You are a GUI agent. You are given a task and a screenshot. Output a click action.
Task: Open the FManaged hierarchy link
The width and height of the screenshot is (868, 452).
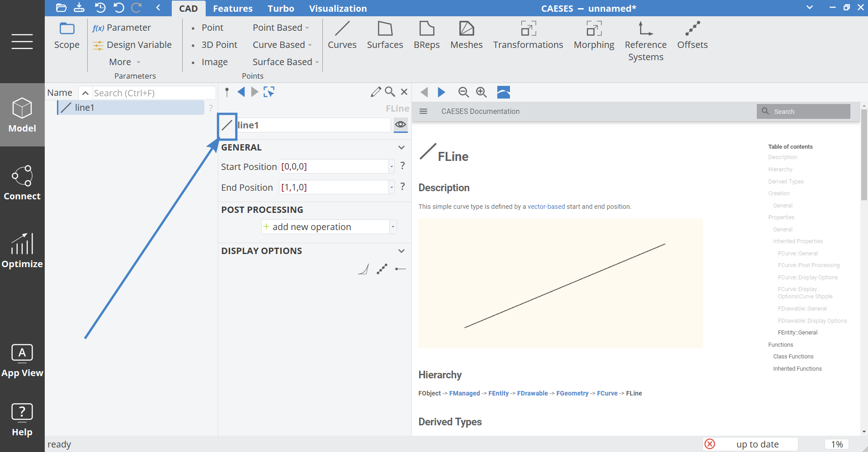(465, 393)
